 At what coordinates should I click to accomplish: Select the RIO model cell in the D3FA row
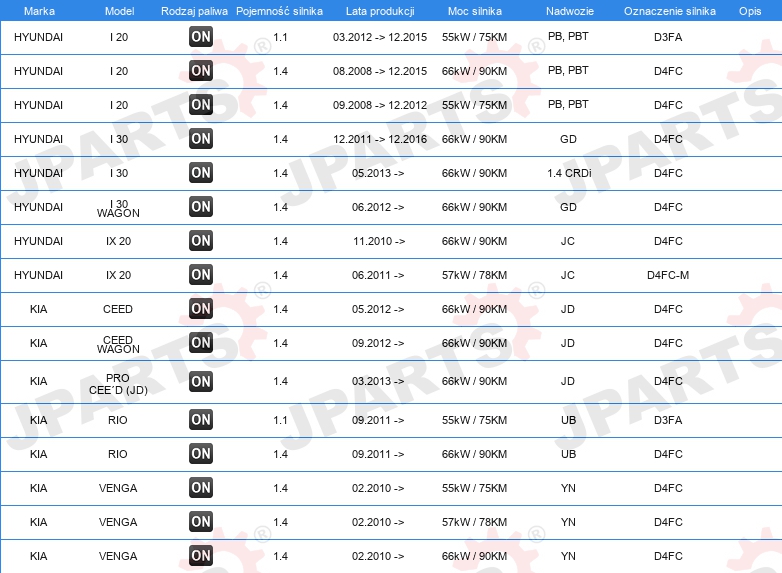click(118, 420)
